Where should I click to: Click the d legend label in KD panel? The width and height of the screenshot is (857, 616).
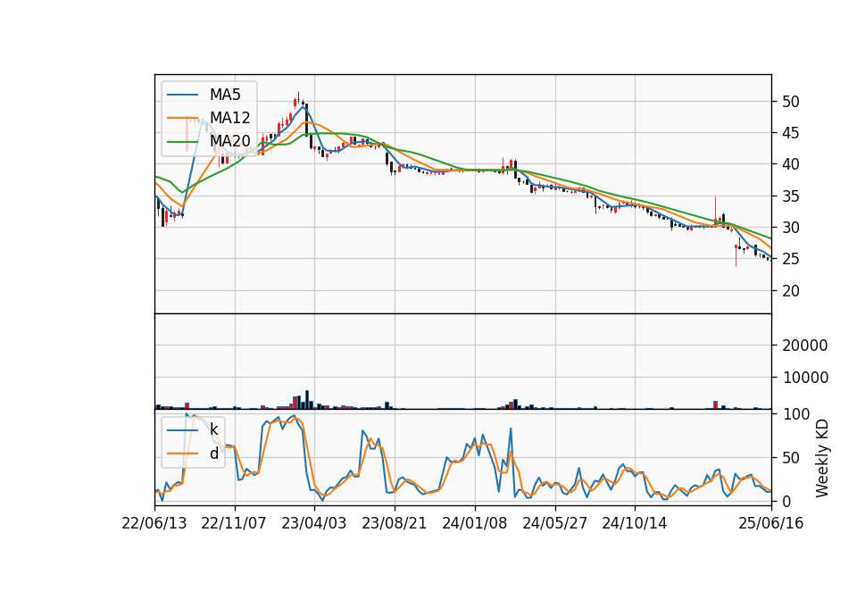[x=213, y=454]
